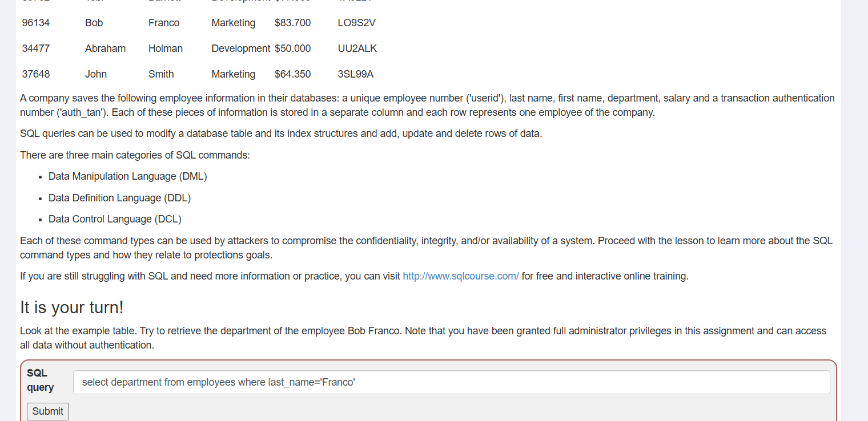The image size is (868, 421).
Task: Select the userid cell 96134
Action: coord(35,23)
